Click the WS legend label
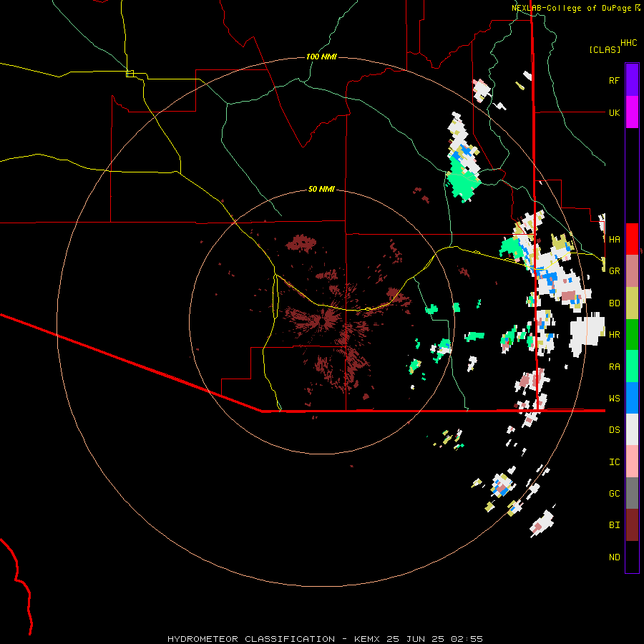Viewport: 644px width, 644px height. click(x=614, y=398)
